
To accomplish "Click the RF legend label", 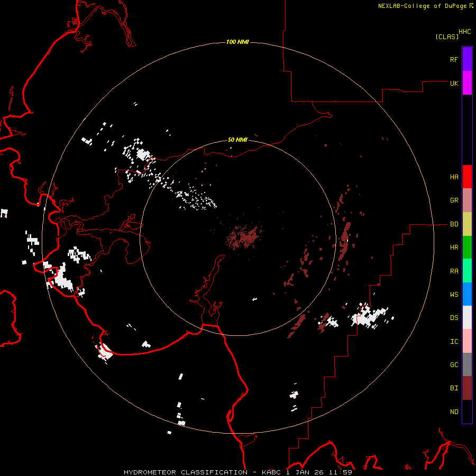I will point(454,59).
